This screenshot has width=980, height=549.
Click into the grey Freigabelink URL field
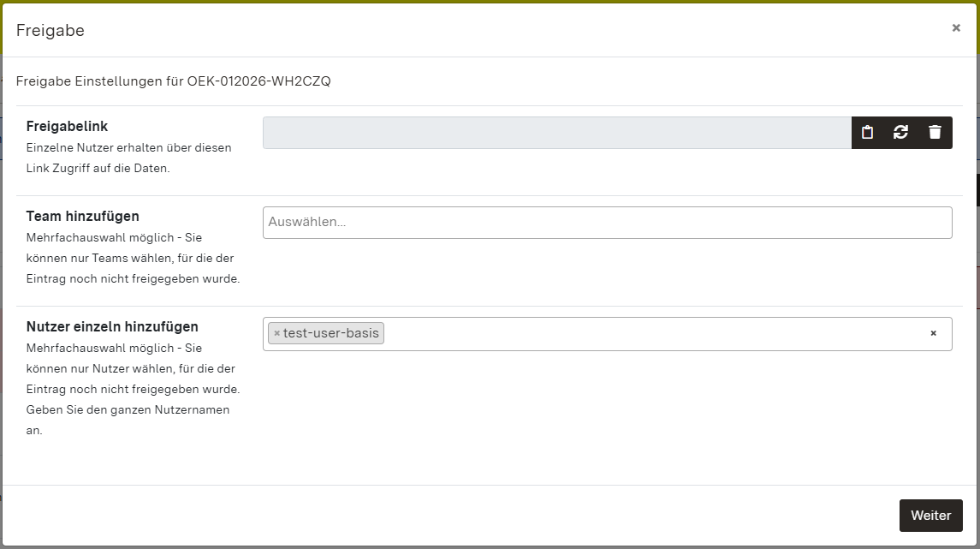pyautogui.click(x=556, y=133)
